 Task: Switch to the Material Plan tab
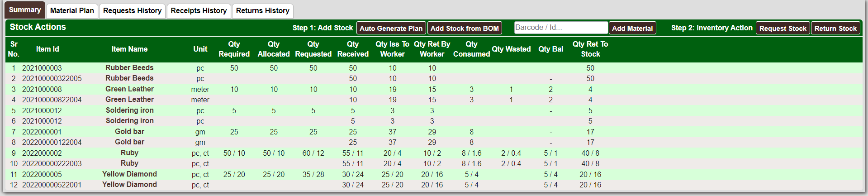72,10
